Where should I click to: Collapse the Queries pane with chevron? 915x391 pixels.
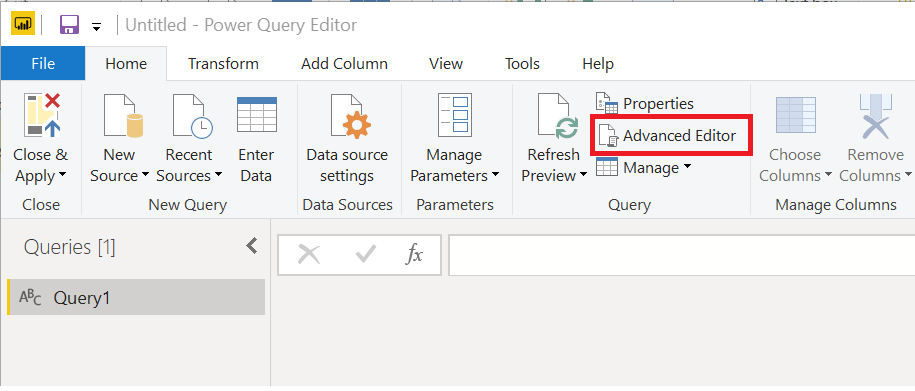click(252, 246)
